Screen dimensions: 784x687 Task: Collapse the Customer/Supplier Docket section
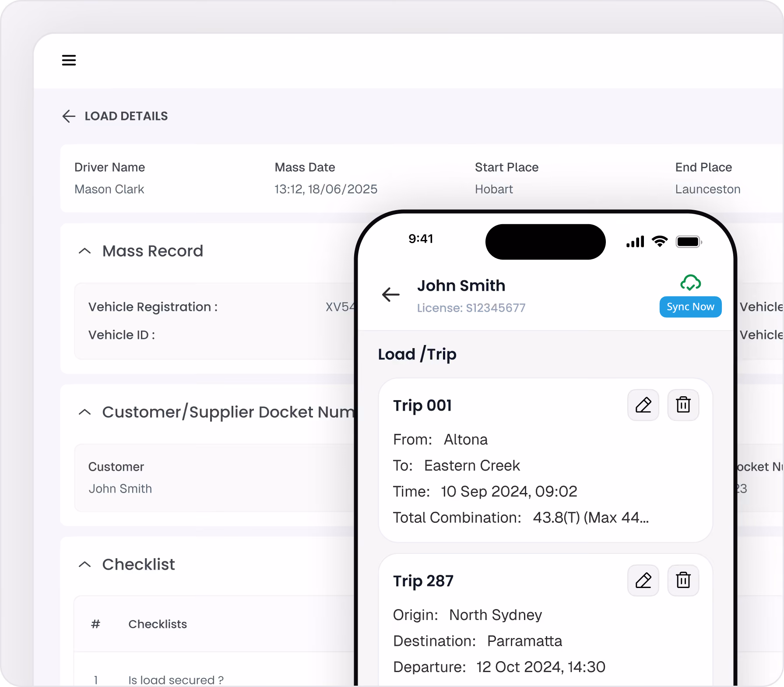pos(84,412)
